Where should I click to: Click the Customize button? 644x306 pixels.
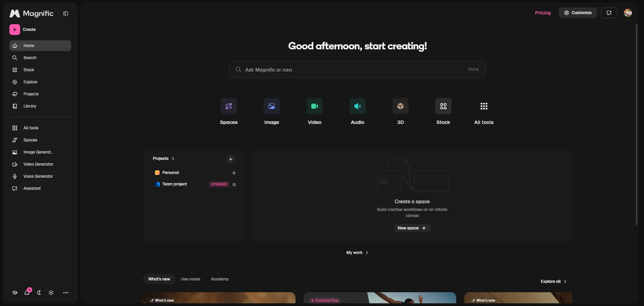tap(578, 13)
